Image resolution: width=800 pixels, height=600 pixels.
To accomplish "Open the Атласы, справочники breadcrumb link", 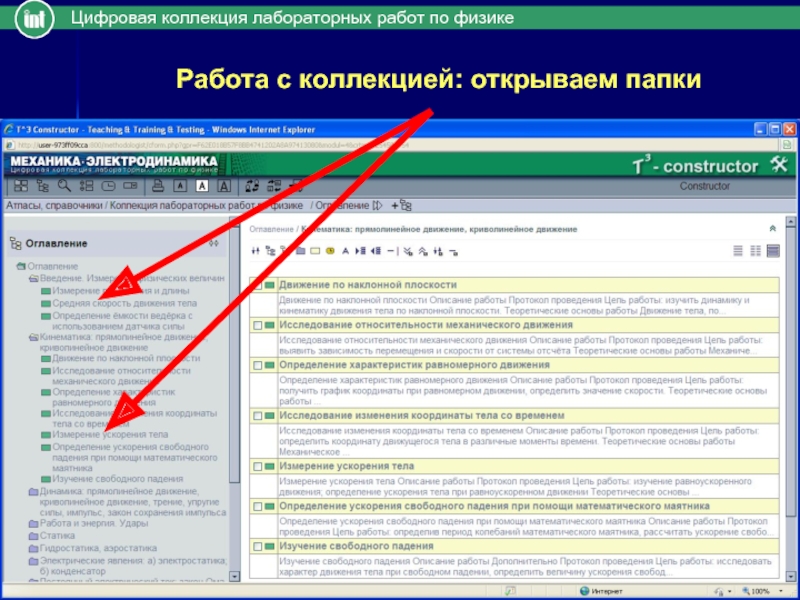I will click(x=54, y=206).
